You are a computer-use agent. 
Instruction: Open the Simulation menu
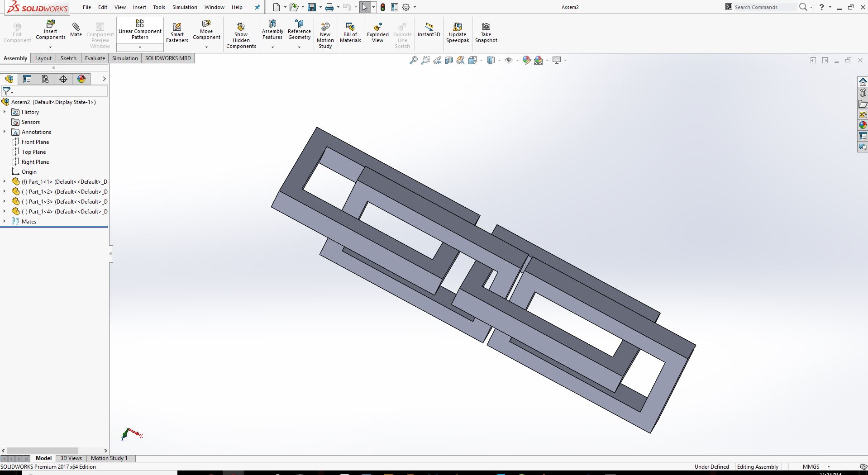[184, 7]
